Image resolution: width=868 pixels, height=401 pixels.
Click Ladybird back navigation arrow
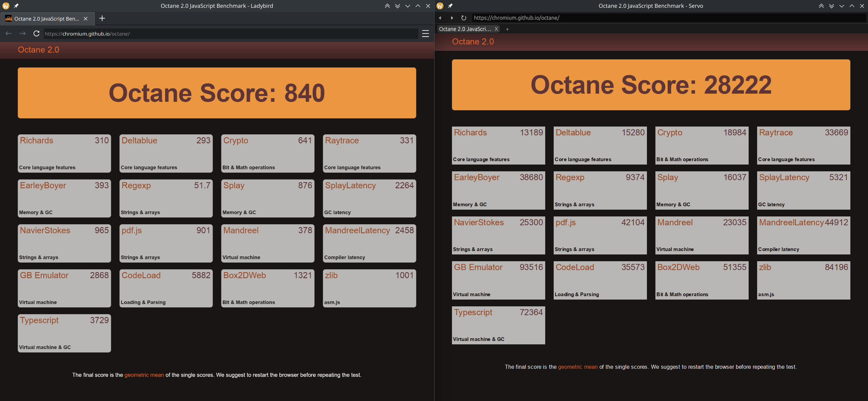(9, 34)
